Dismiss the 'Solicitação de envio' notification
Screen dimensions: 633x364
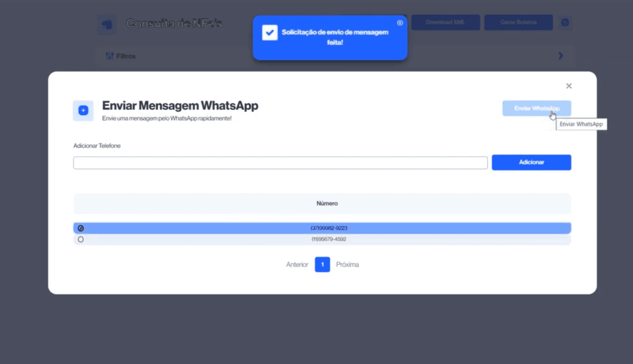point(400,23)
